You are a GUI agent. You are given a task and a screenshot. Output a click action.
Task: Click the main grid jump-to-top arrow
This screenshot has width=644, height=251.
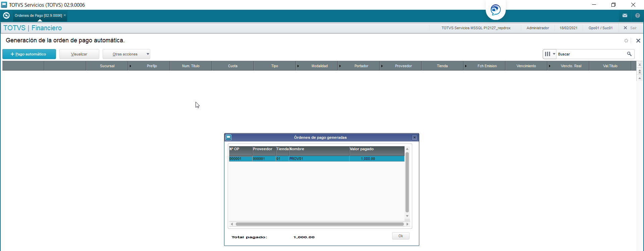click(x=640, y=65)
